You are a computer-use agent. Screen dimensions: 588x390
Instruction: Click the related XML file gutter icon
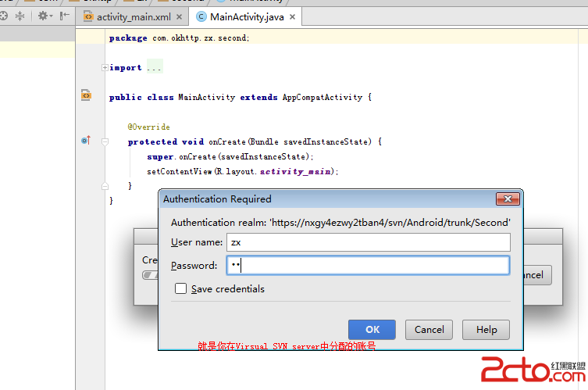coord(86,95)
